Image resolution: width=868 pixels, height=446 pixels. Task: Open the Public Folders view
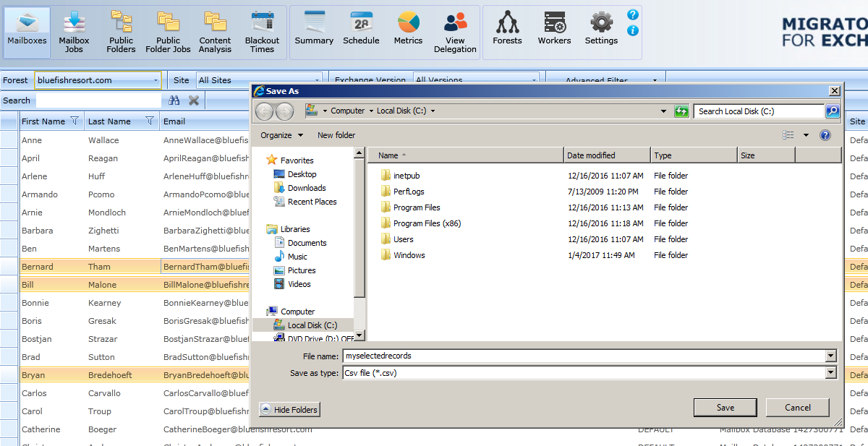coord(121,33)
